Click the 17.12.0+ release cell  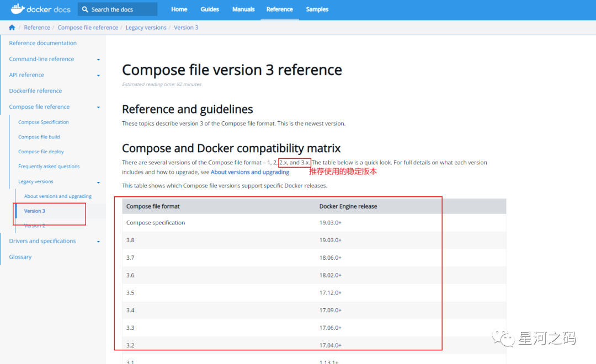point(331,292)
